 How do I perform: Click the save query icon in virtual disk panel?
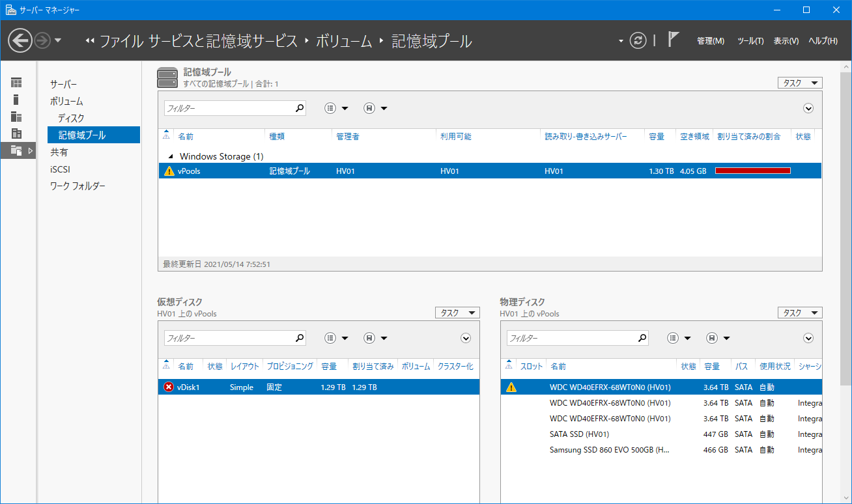pos(369,338)
